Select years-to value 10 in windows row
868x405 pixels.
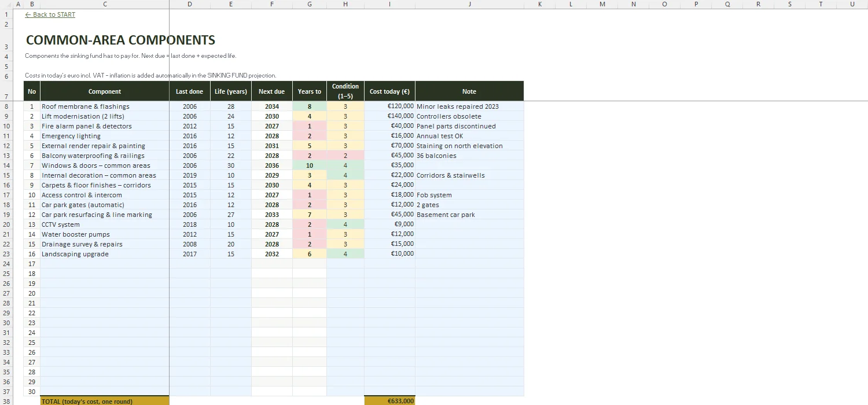coord(310,165)
